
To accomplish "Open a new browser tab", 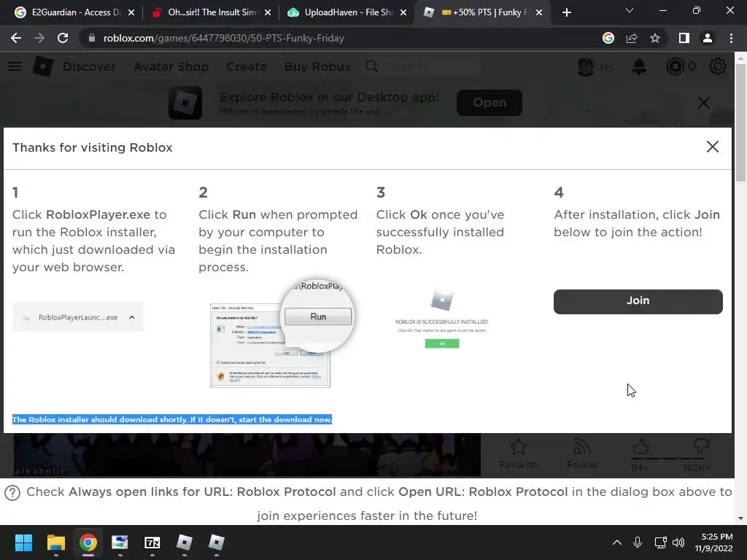I will tap(566, 12).
